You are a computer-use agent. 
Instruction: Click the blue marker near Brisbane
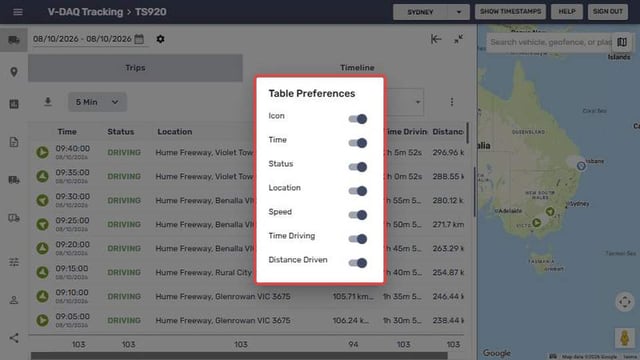[581, 166]
